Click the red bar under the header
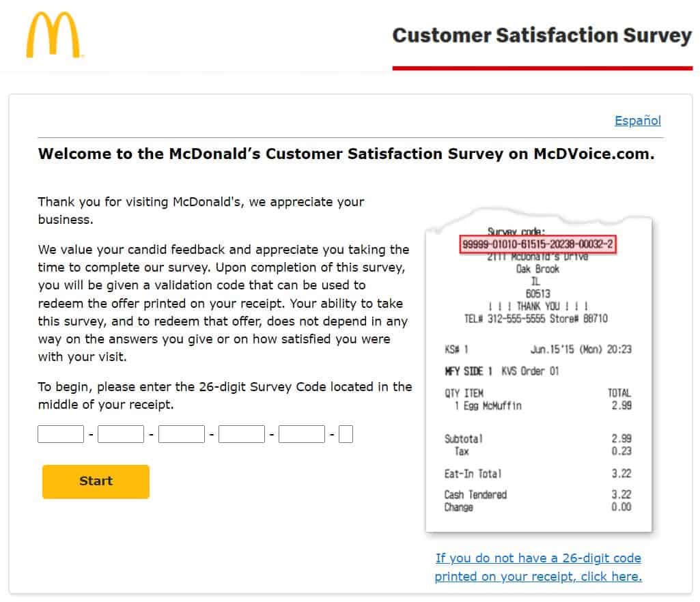The width and height of the screenshot is (700, 602). click(542, 68)
